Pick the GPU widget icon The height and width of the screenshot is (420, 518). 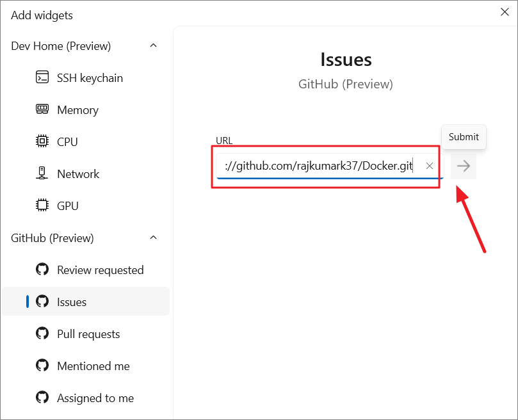point(42,206)
